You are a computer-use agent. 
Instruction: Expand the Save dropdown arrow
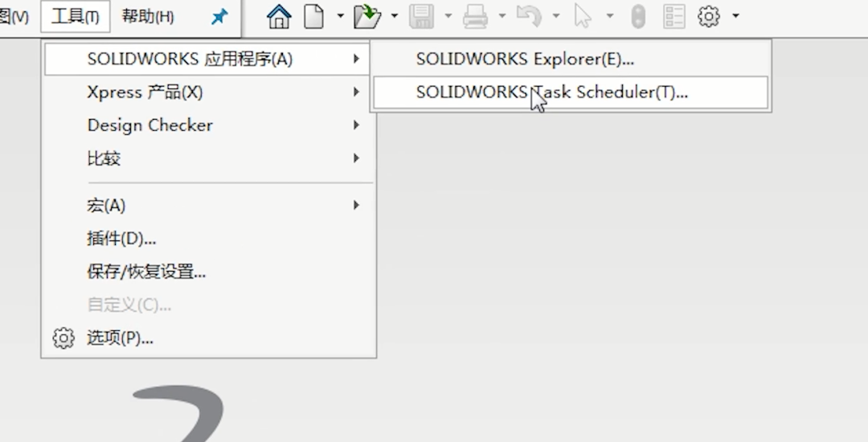click(x=448, y=16)
